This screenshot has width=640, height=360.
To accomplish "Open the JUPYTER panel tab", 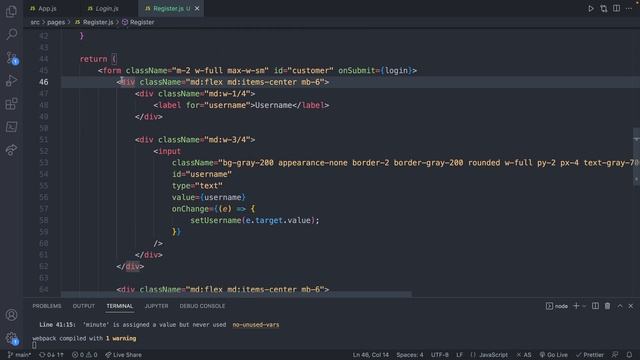I will (x=156, y=306).
